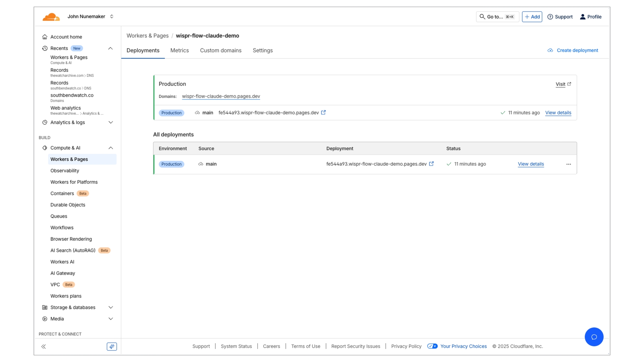Screen dimensions: 644x362
Task: Expand the Media section
Action: pyautogui.click(x=110, y=319)
